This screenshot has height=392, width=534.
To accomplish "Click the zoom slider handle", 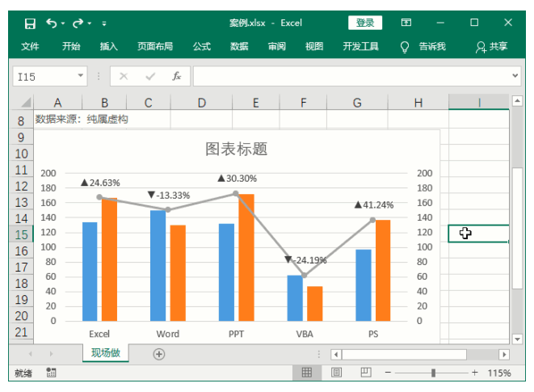I will coord(433,373).
